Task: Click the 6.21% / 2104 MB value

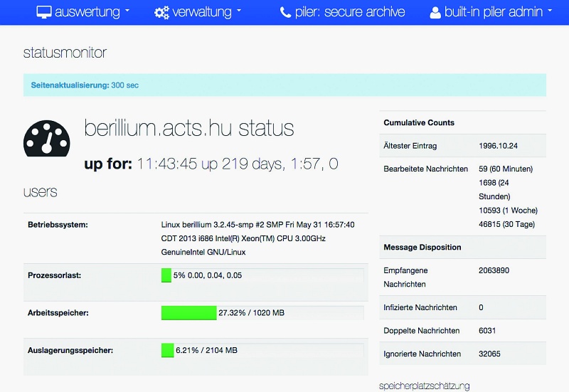Action: [x=206, y=350]
